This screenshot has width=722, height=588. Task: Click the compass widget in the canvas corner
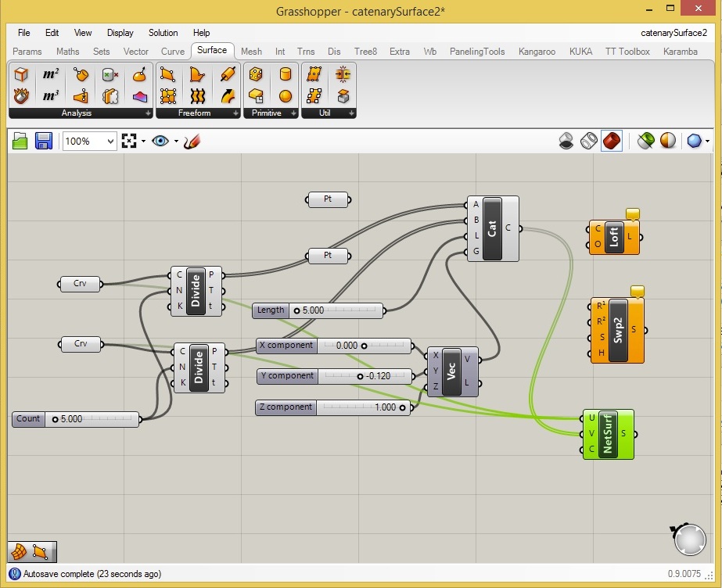688,540
